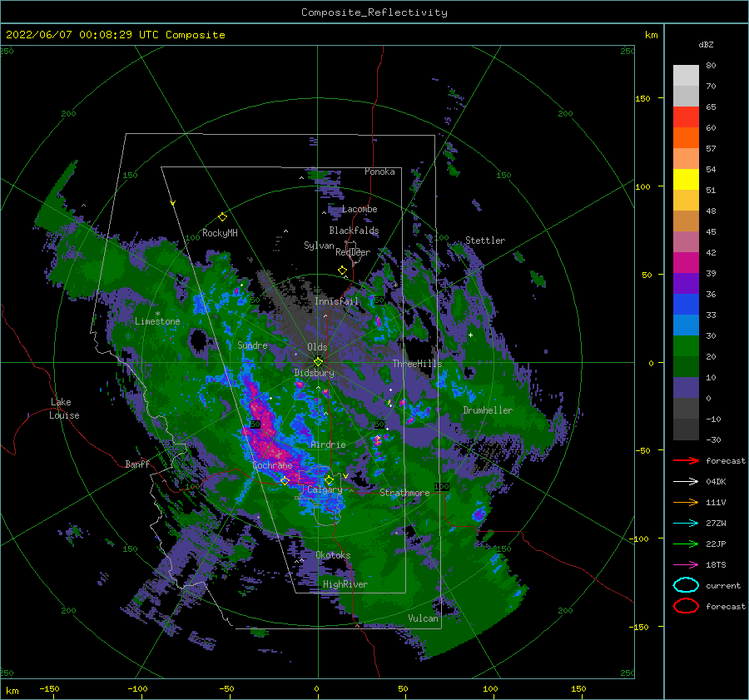Viewport: 749px width, 700px height.
Task: Click the Stettler city label
Action: coord(485,241)
